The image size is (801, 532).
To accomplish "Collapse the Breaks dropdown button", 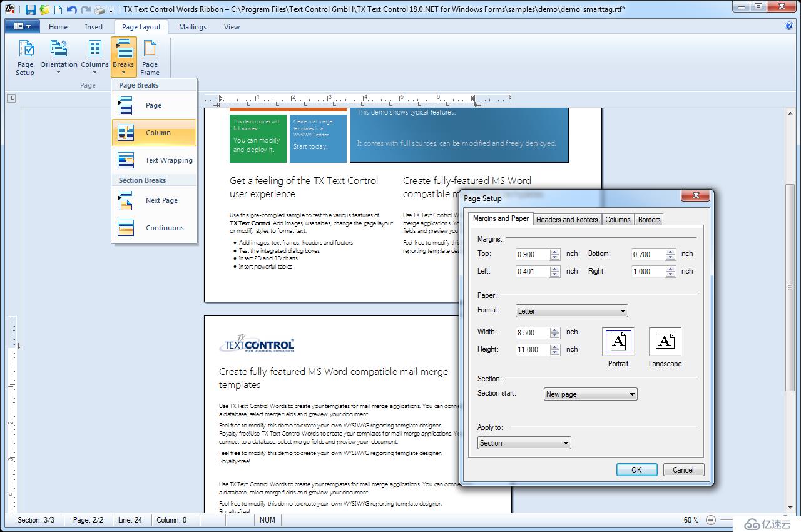I will tap(123, 57).
